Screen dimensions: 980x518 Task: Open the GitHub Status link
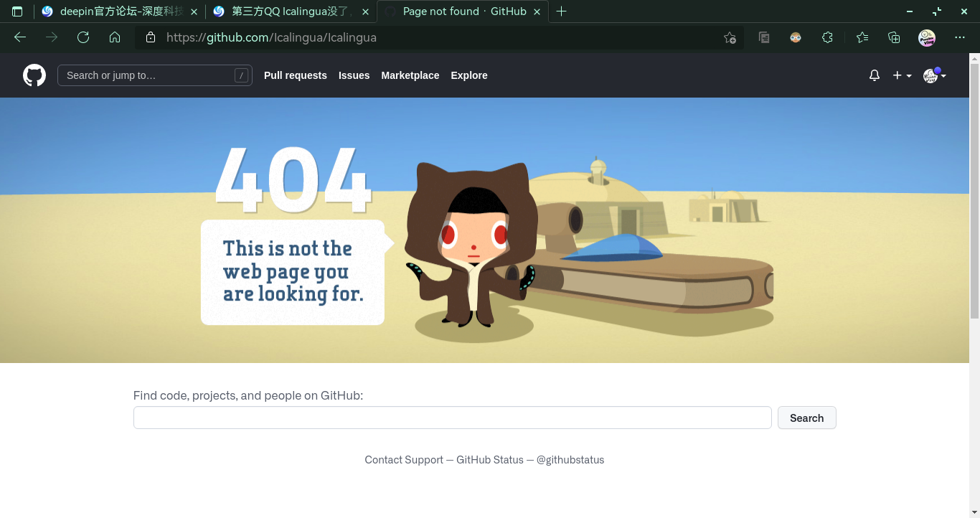[490, 460]
